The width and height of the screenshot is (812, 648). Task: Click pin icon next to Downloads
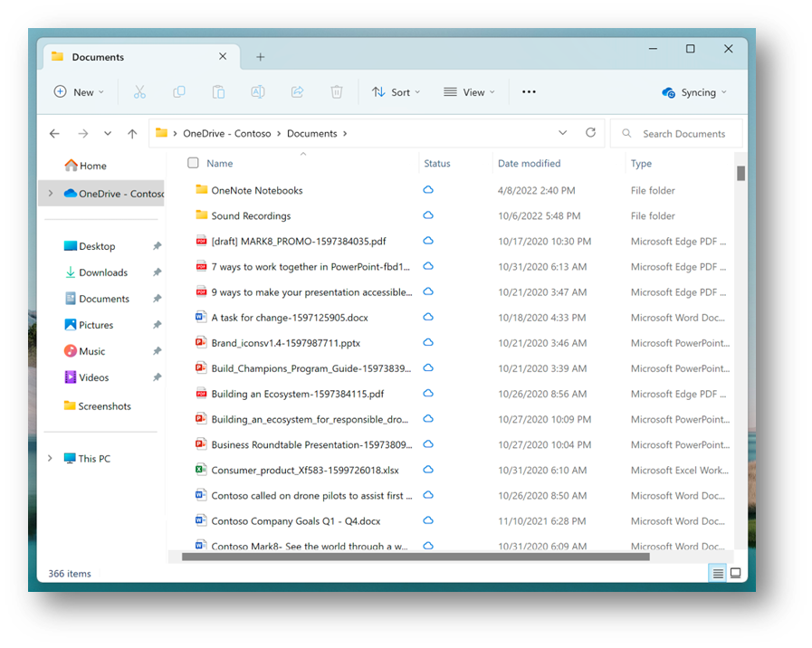pyautogui.click(x=157, y=272)
